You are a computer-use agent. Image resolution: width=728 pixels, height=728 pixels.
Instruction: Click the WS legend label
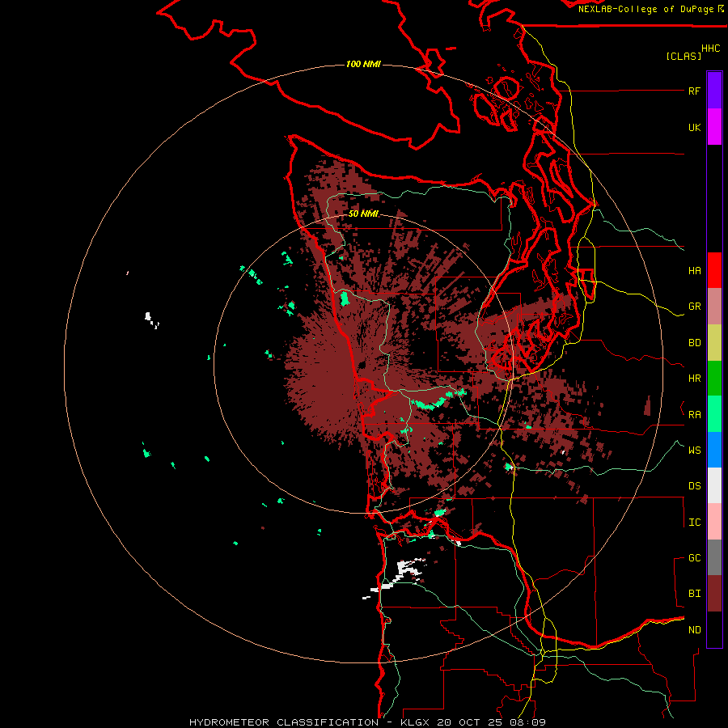tap(694, 451)
